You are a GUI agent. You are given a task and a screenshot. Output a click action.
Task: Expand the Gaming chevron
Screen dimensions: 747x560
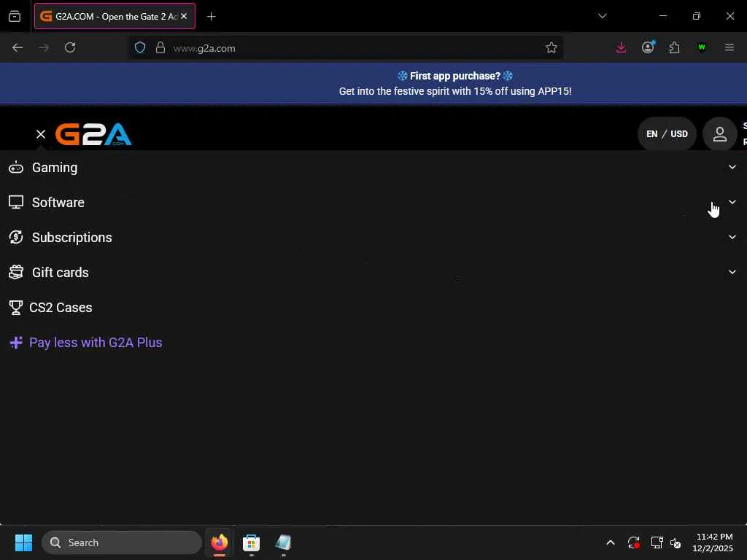point(732,167)
